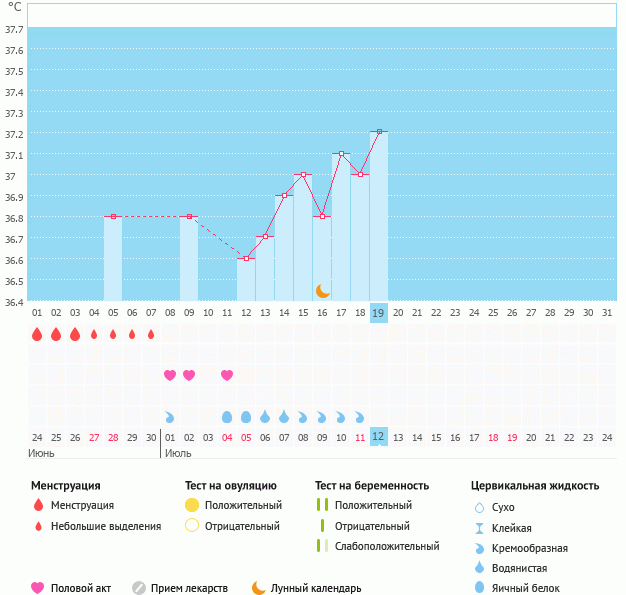Select the 36.6 temperature point on day 12
Viewport: 626px width, 595px height.
[246, 258]
